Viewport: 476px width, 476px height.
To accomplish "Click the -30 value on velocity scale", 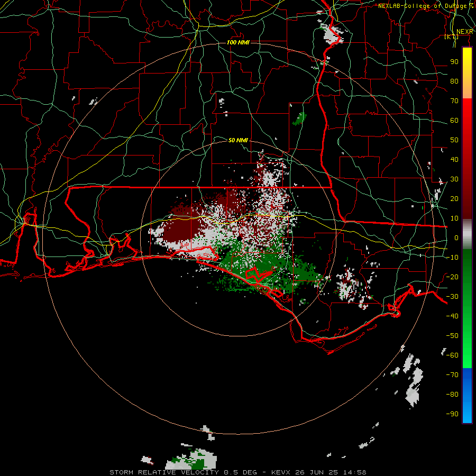I will point(452,297).
